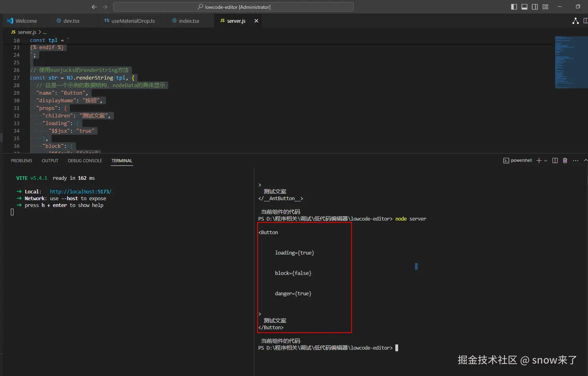Screen dimensions: 588x376
Task: Split the editor to the right
Action: tap(586, 21)
